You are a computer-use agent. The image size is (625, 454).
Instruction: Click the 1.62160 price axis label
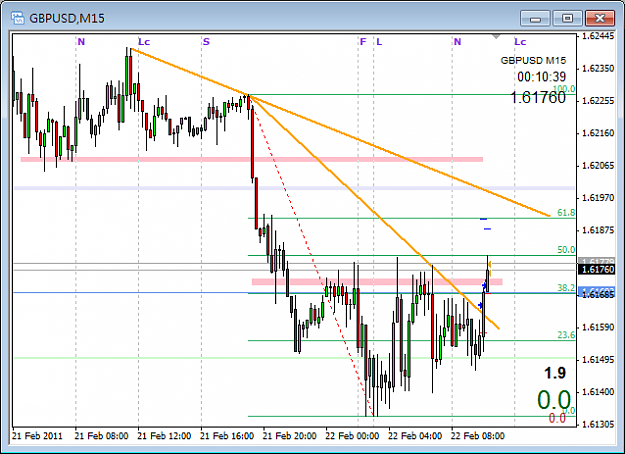tap(598, 133)
